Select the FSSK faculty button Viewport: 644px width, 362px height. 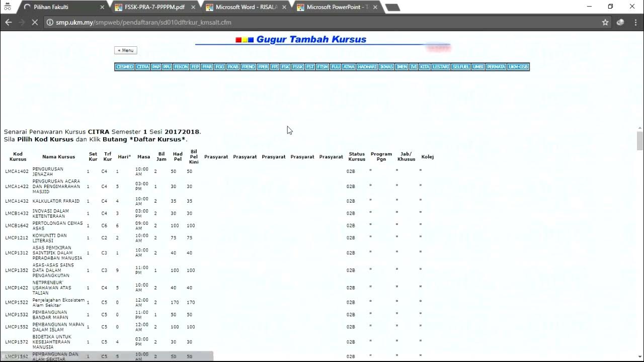297,67
